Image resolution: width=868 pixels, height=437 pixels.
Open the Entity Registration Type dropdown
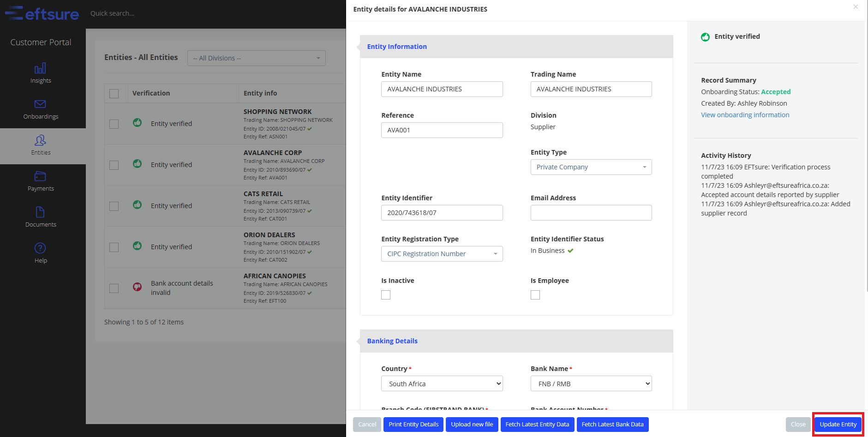pyautogui.click(x=442, y=254)
